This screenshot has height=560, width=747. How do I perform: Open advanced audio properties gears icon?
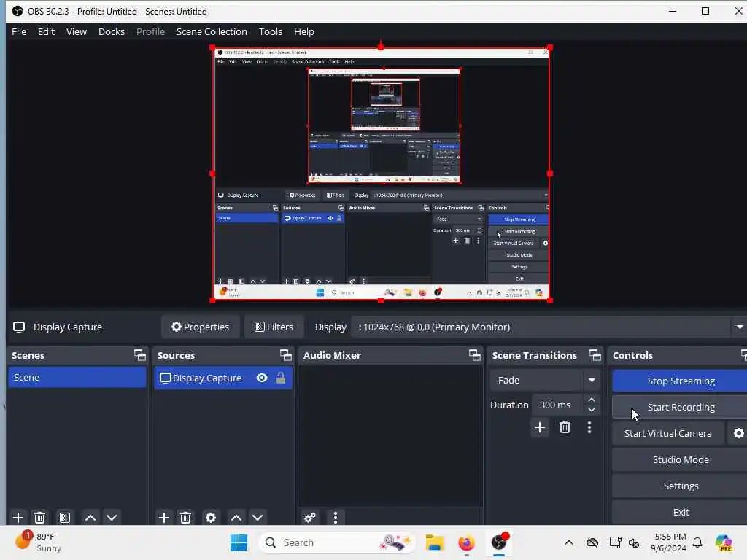tap(309, 517)
